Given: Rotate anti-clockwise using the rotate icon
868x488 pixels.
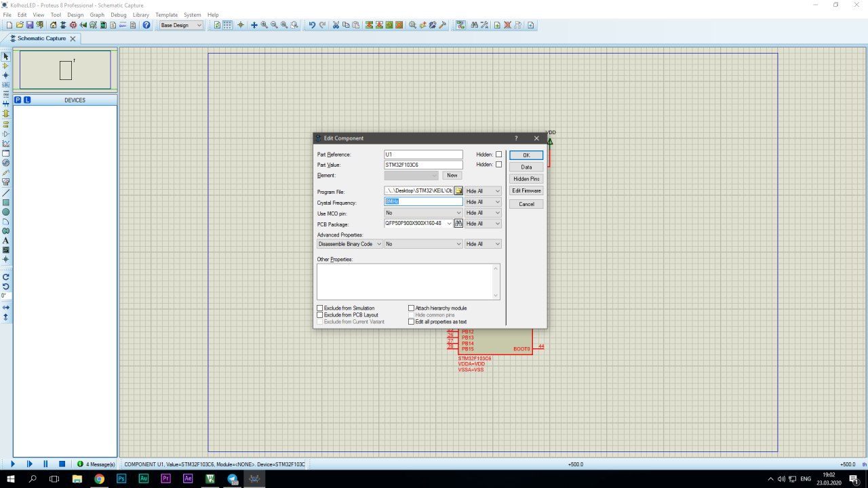Looking at the screenshot, I should coord(6,286).
